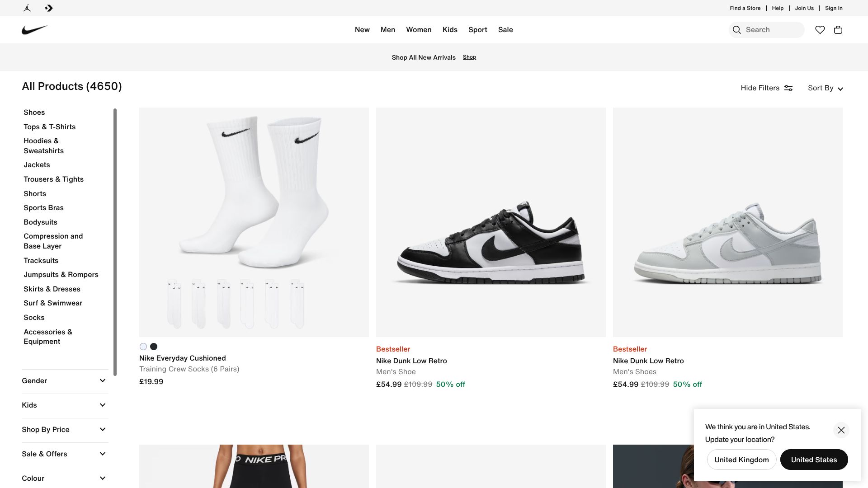Select the United States location button

814,460
